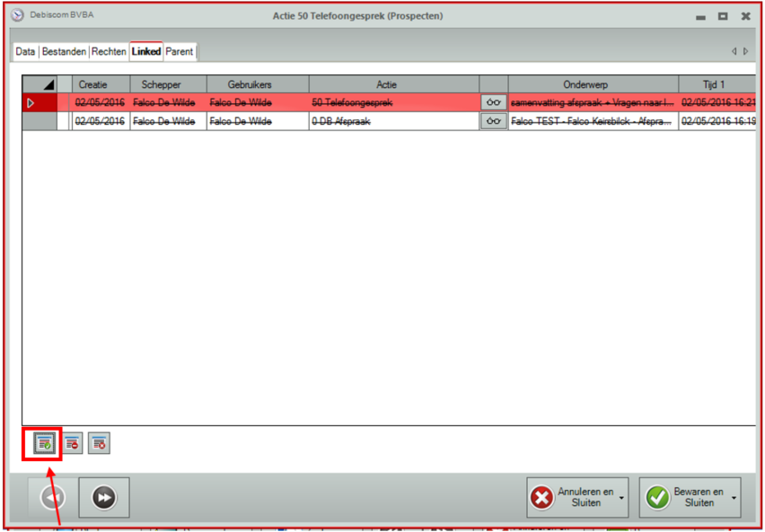Click the glasses icon in the DB-Afspraak row
The image size is (765, 532).
[x=493, y=121]
